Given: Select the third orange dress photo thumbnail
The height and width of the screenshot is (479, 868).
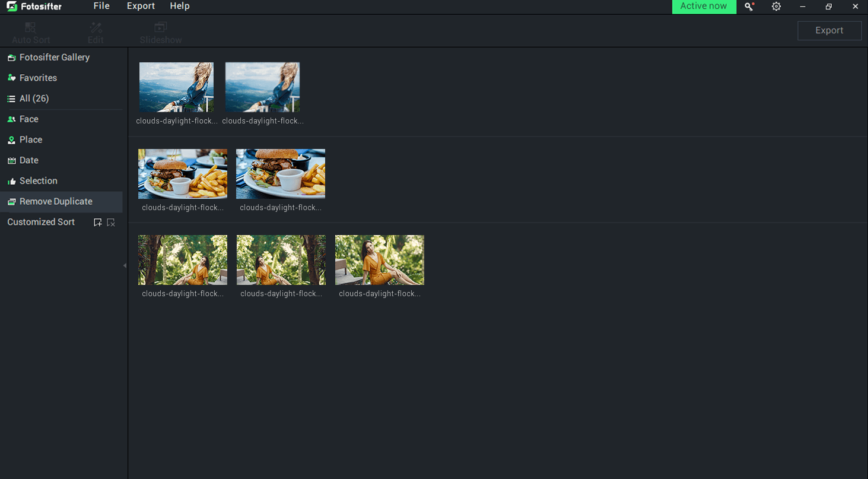Looking at the screenshot, I should click(380, 260).
